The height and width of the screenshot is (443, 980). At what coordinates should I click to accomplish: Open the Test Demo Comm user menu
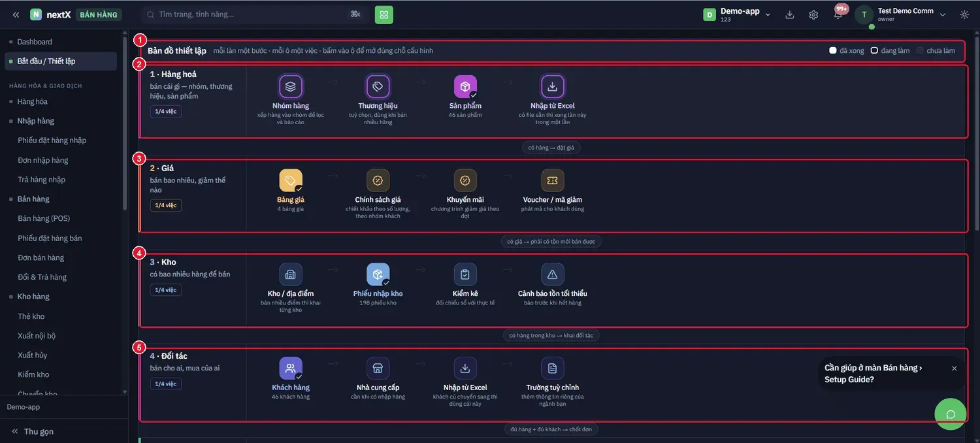click(x=900, y=14)
